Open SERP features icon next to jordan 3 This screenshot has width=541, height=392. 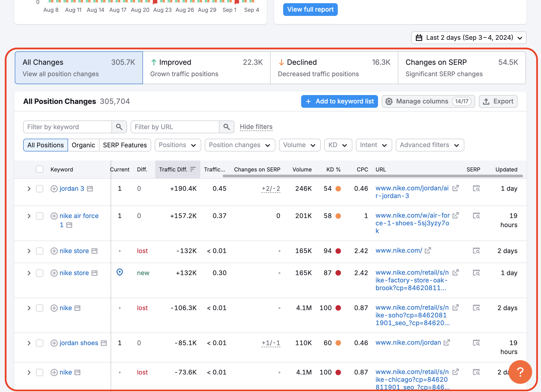(x=90, y=189)
